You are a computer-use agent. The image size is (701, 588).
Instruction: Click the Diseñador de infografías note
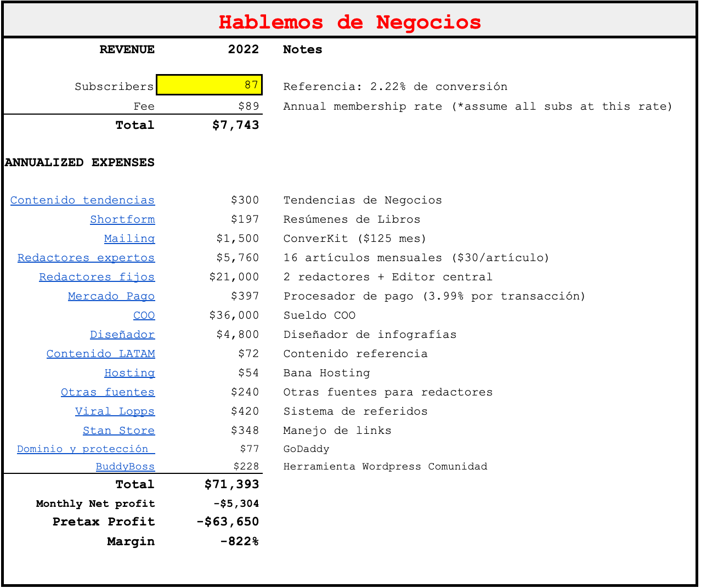point(370,335)
